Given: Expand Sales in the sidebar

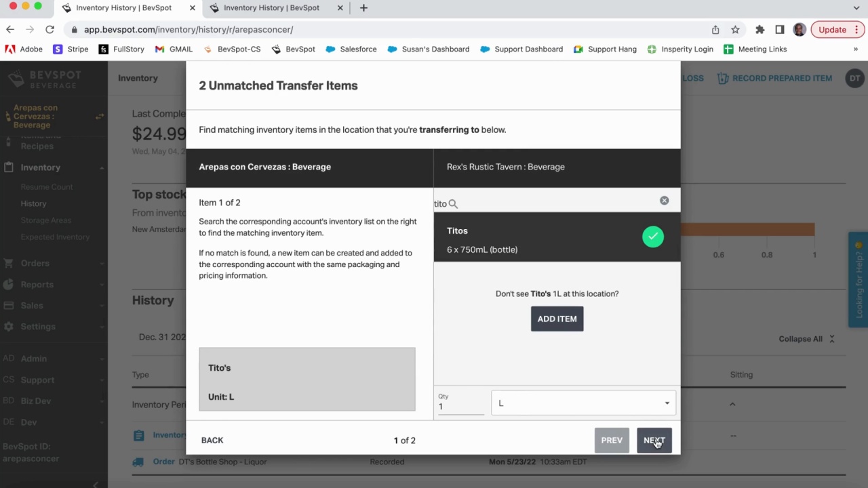Looking at the screenshot, I should [x=54, y=306].
